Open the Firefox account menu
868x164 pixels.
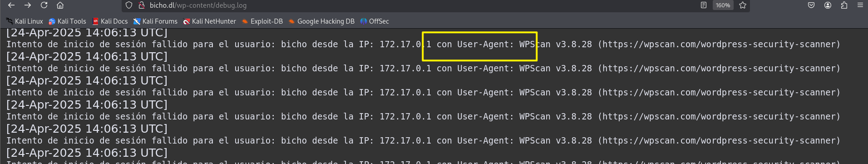tap(828, 5)
